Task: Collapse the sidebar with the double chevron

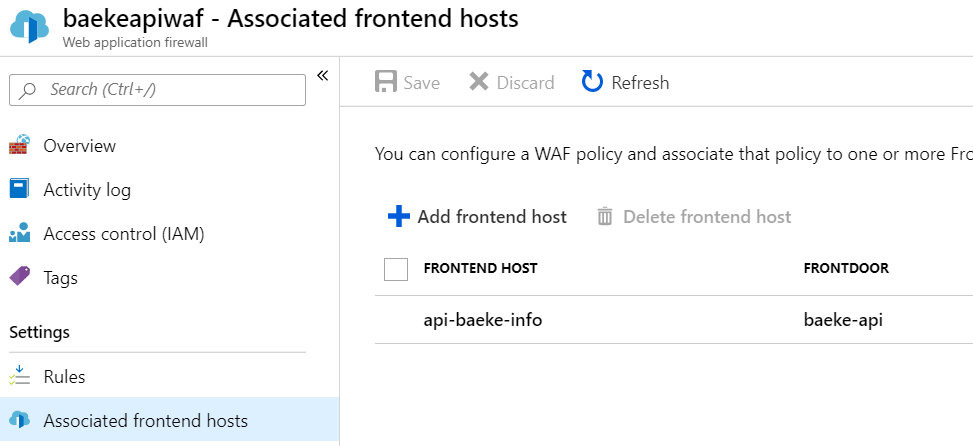Action: point(322,75)
